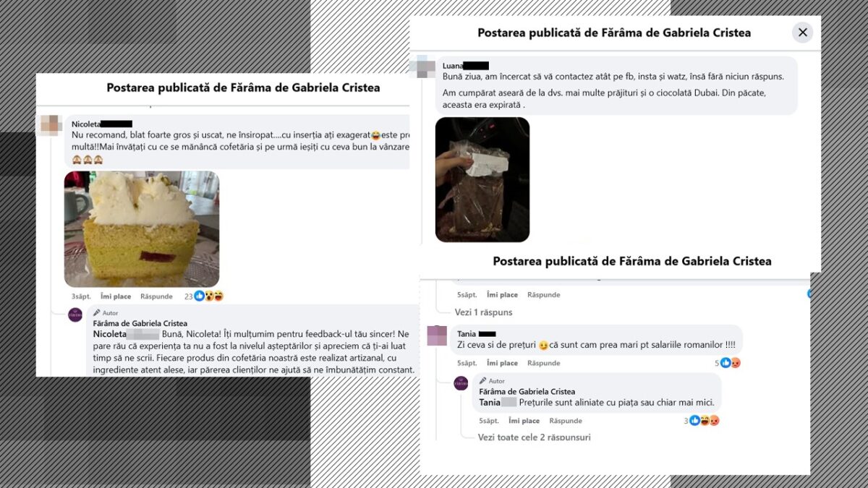Click Tania's blurred profile picture

pyautogui.click(x=438, y=335)
